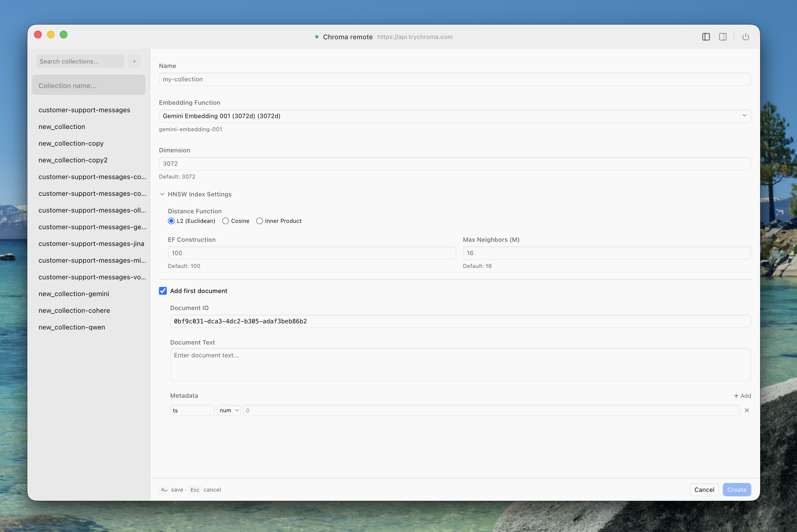Click the plus icon to add collection
The height and width of the screenshot is (532, 797).
[x=134, y=61]
